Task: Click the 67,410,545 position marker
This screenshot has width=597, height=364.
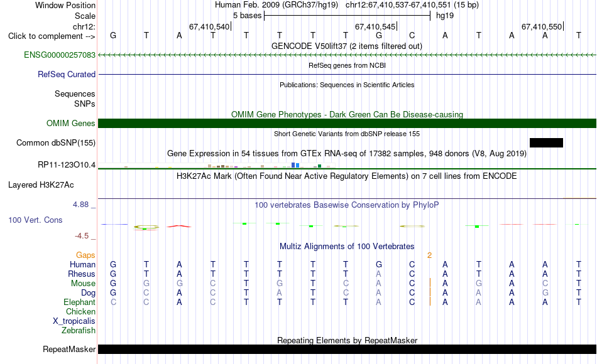Action: 376,26
